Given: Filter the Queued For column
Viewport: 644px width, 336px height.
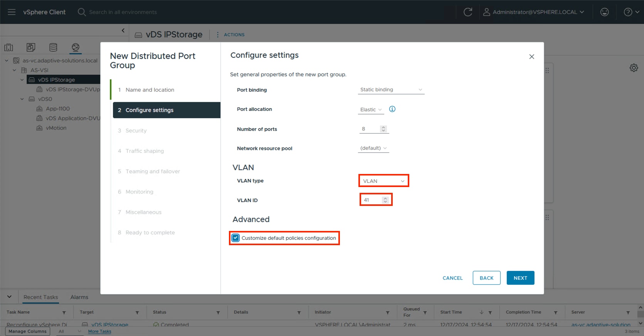Looking at the screenshot, I should click(x=425, y=313).
